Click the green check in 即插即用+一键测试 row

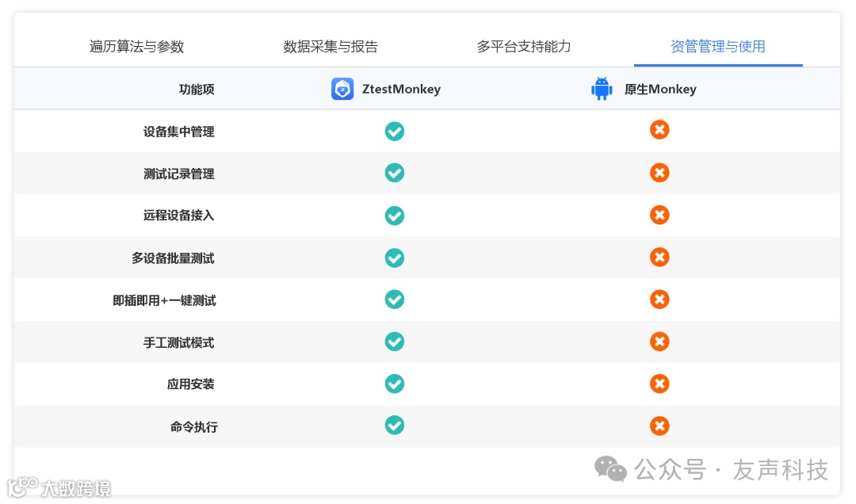(x=394, y=300)
